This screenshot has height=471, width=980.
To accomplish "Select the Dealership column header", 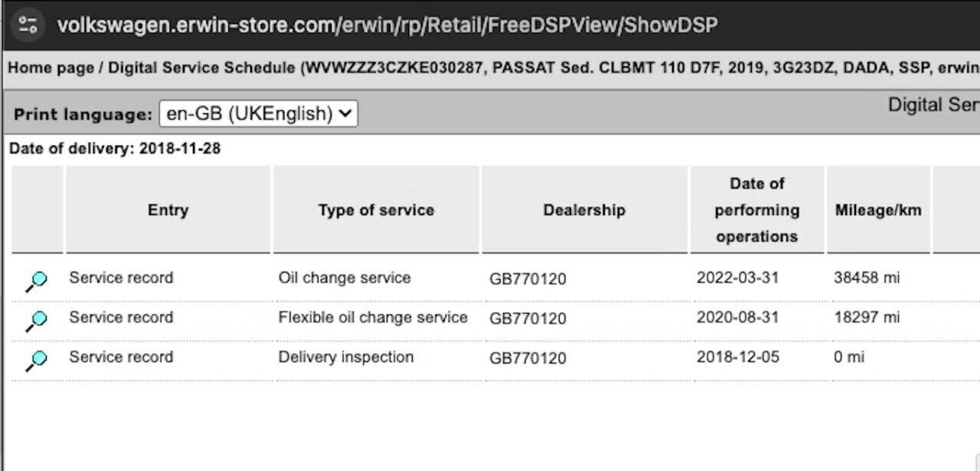I will [x=584, y=210].
